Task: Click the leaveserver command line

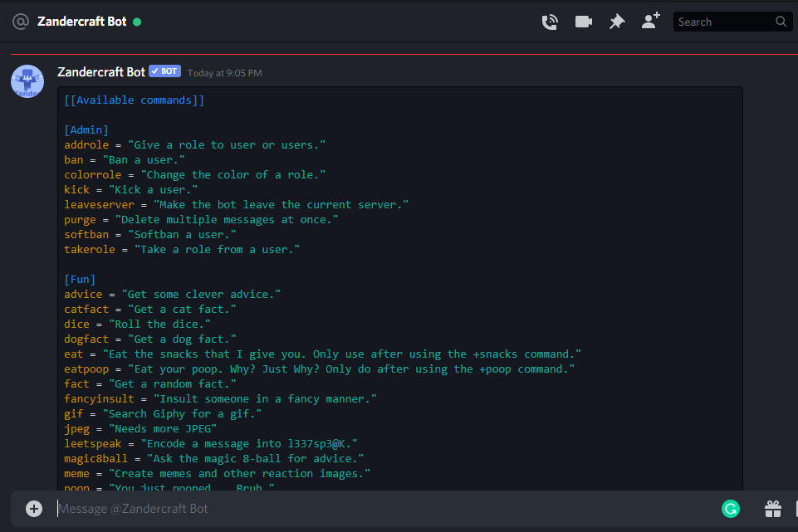Action: 236,204
